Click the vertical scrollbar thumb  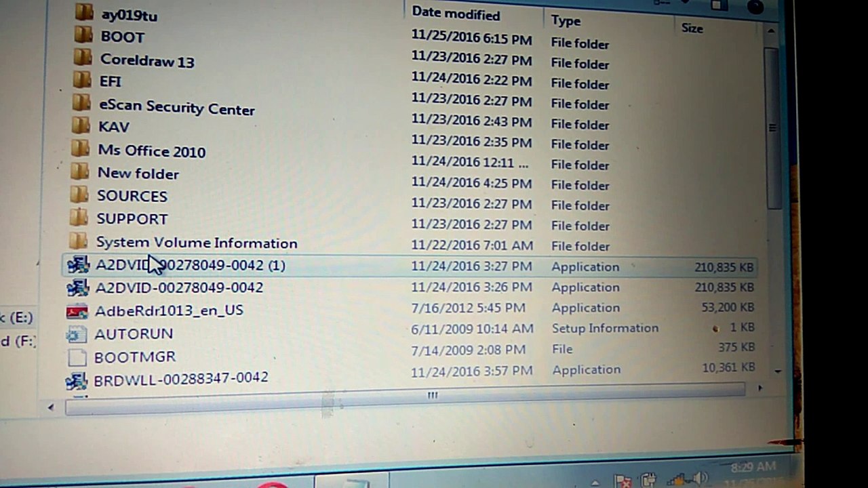click(773, 128)
